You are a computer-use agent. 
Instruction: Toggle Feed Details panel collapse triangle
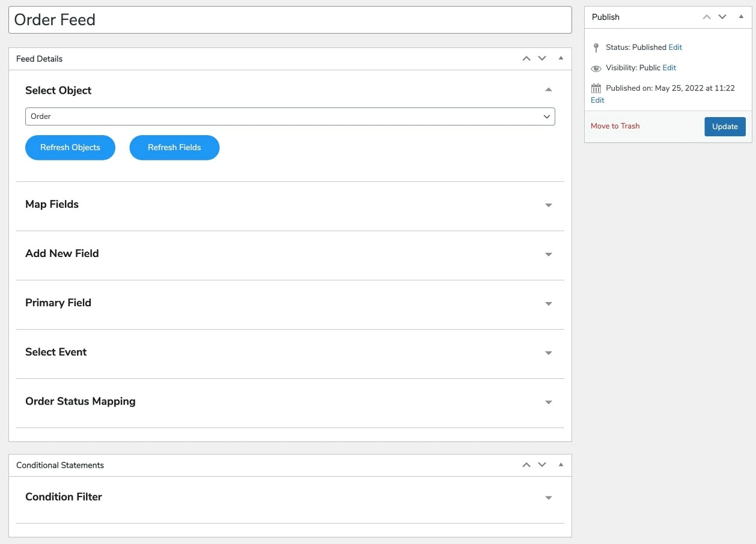tap(561, 58)
